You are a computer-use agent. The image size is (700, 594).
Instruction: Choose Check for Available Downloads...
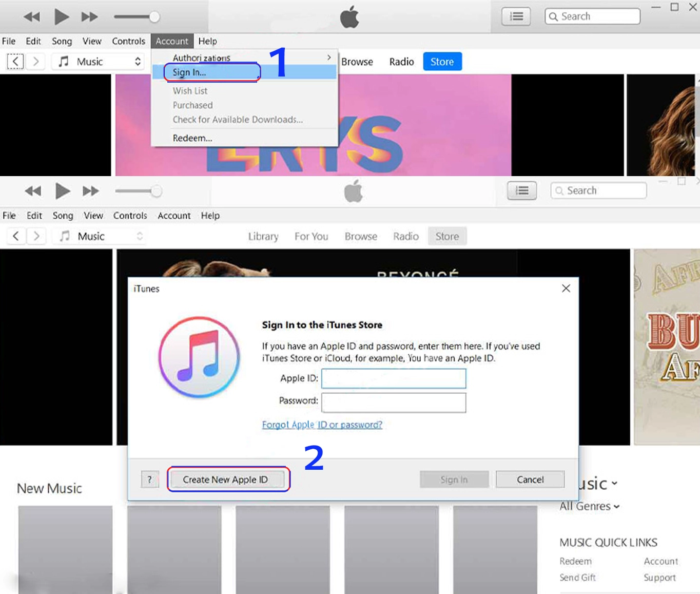[x=238, y=120]
